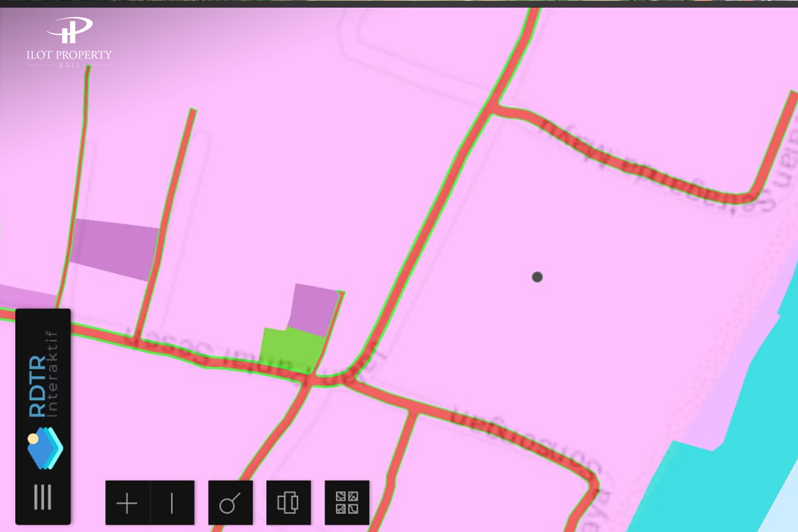Select the dark gray map marker dot
Image resolution: width=798 pixels, height=532 pixels.
(x=537, y=277)
